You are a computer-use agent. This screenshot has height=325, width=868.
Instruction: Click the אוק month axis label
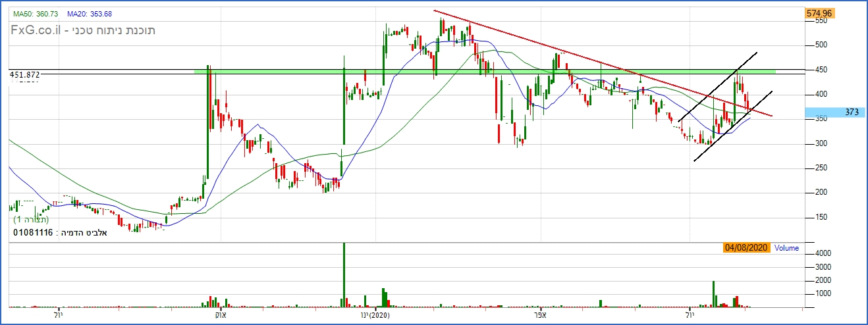221,316
